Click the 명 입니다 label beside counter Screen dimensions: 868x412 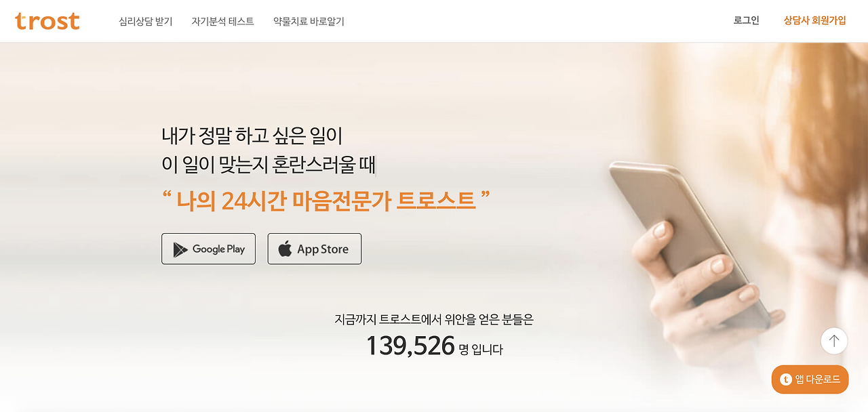481,350
